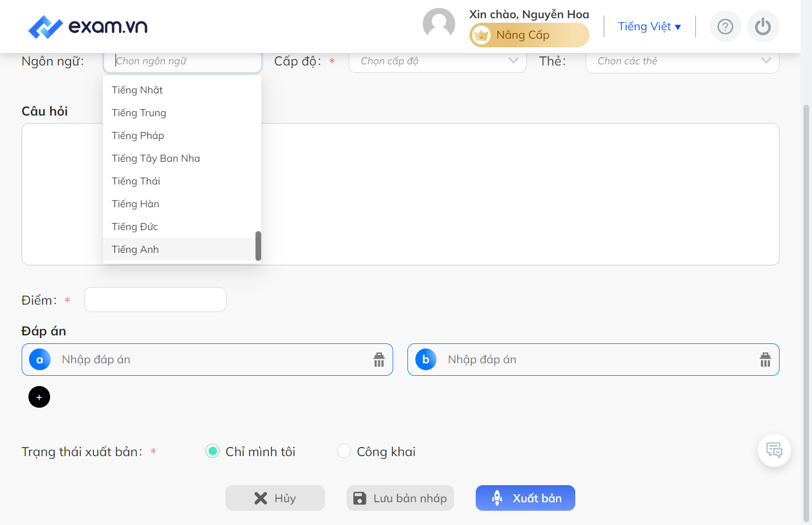Screen dimensions: 812x525
Task: Expand the Chọn cấp độ dropdown
Action: point(438,61)
